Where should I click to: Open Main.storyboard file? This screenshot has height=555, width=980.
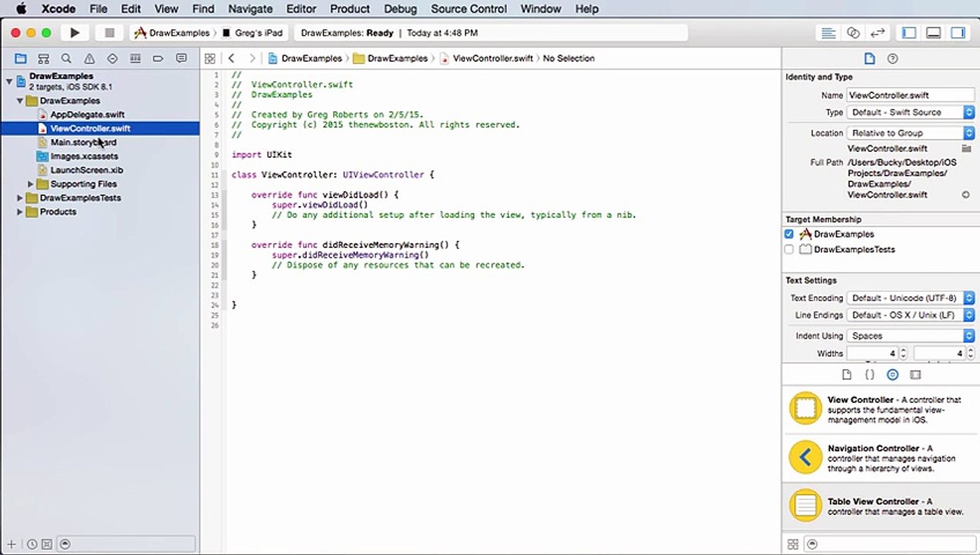coord(83,143)
